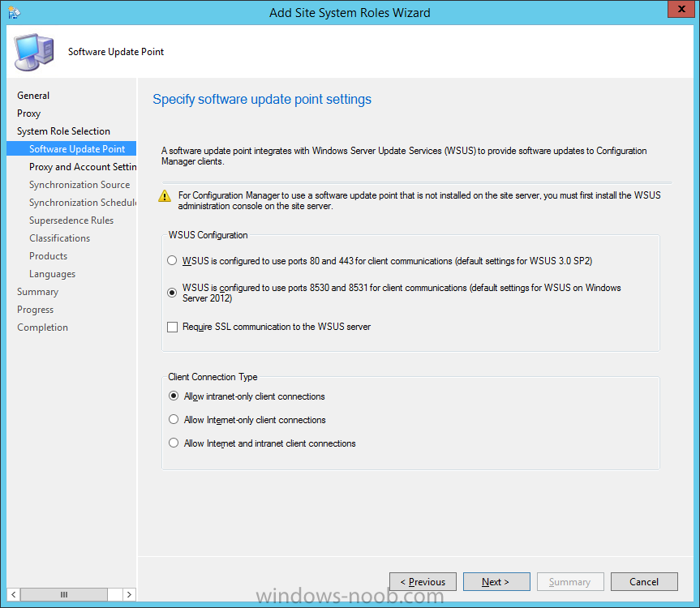The image size is (700, 608).
Task: Open Languages step in sidebar
Action: pos(52,274)
